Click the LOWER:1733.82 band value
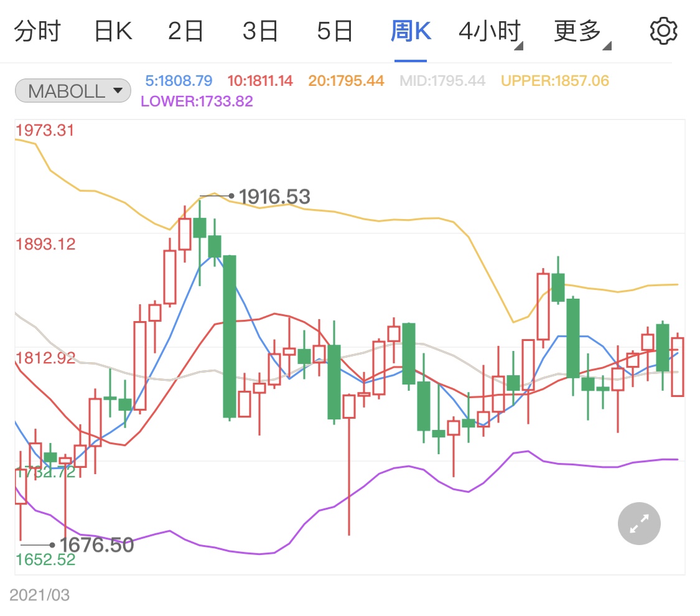 (x=197, y=101)
